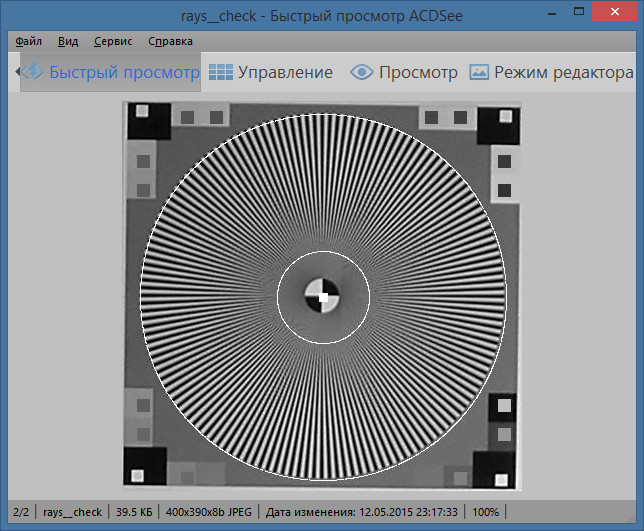
Task: Click the picture icon beside Режим редактора
Action: click(479, 72)
